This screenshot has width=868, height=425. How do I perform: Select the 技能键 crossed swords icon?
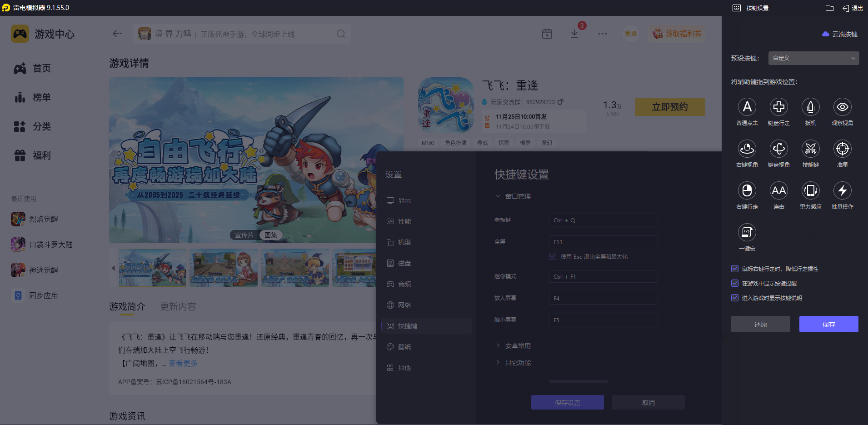click(x=810, y=149)
